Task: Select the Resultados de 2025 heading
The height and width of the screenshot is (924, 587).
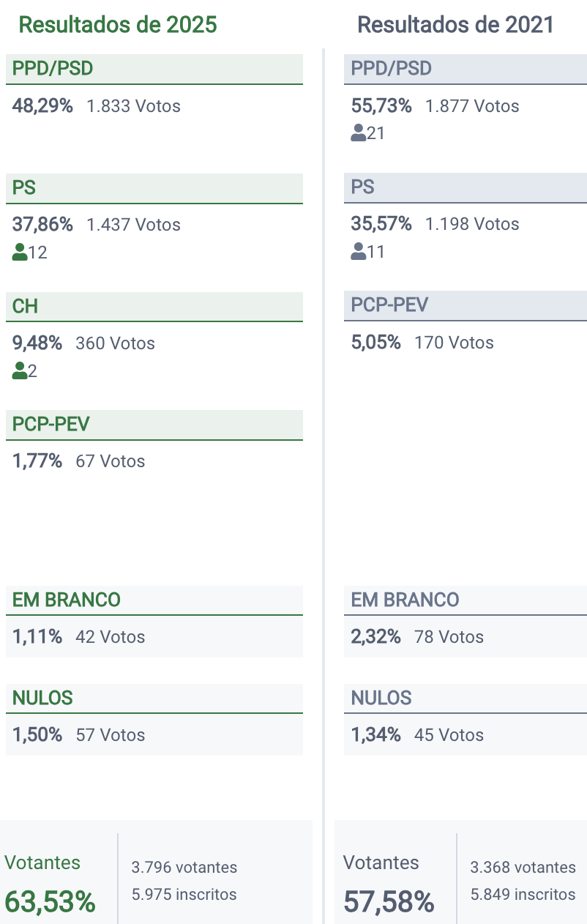Action: [x=118, y=25]
